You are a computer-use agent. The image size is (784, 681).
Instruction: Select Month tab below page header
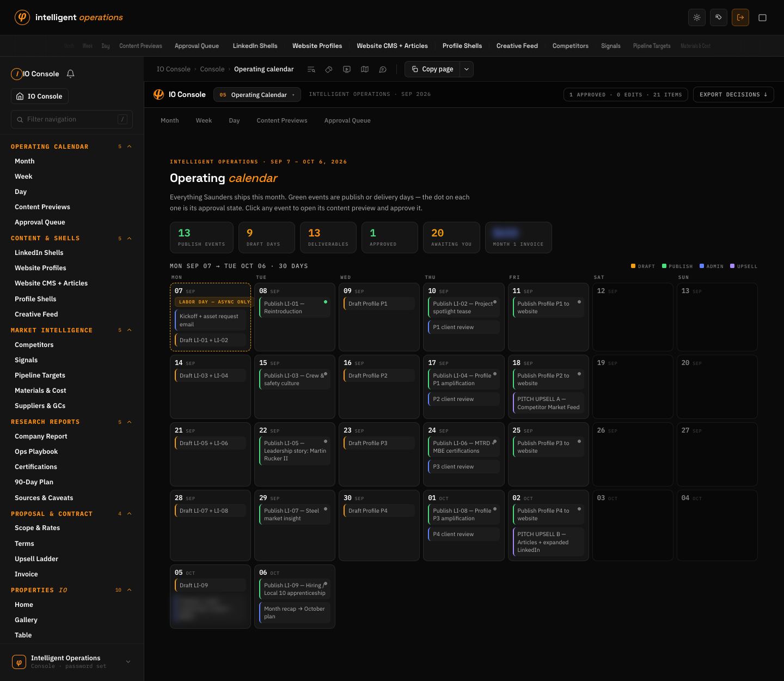pyautogui.click(x=170, y=120)
